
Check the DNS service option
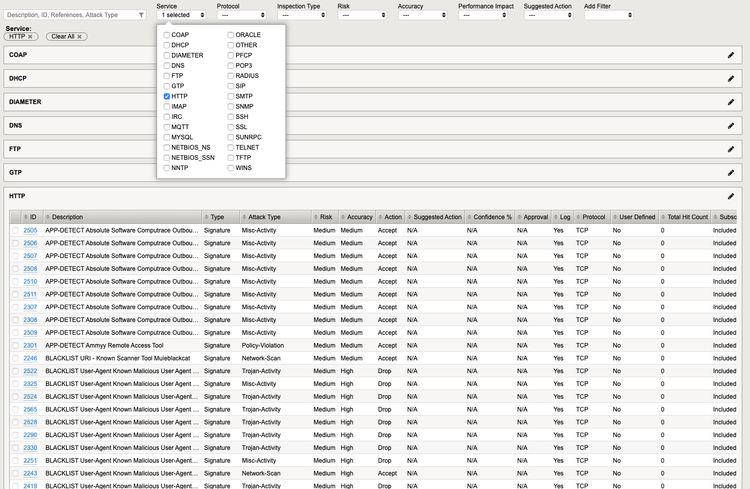[167, 65]
